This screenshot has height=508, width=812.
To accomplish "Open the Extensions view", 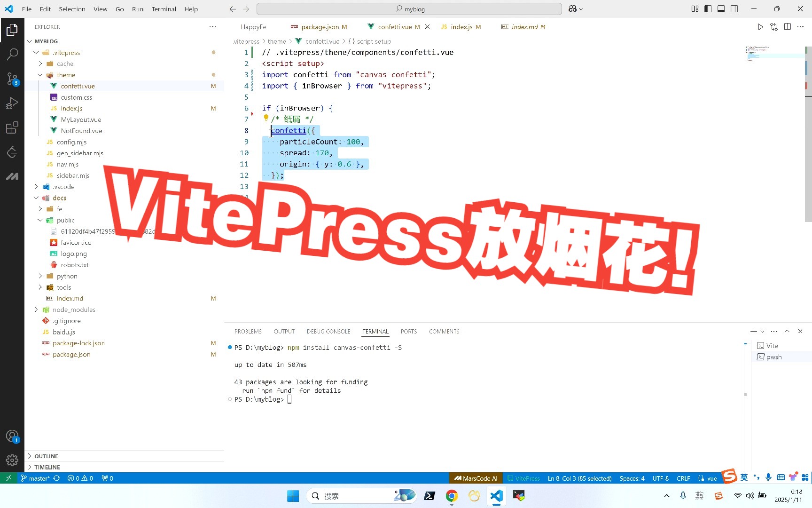I will pos(12,128).
